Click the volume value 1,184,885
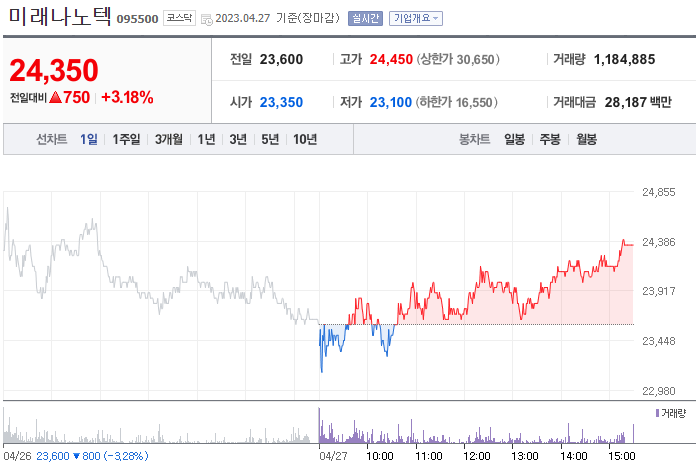 625,59
